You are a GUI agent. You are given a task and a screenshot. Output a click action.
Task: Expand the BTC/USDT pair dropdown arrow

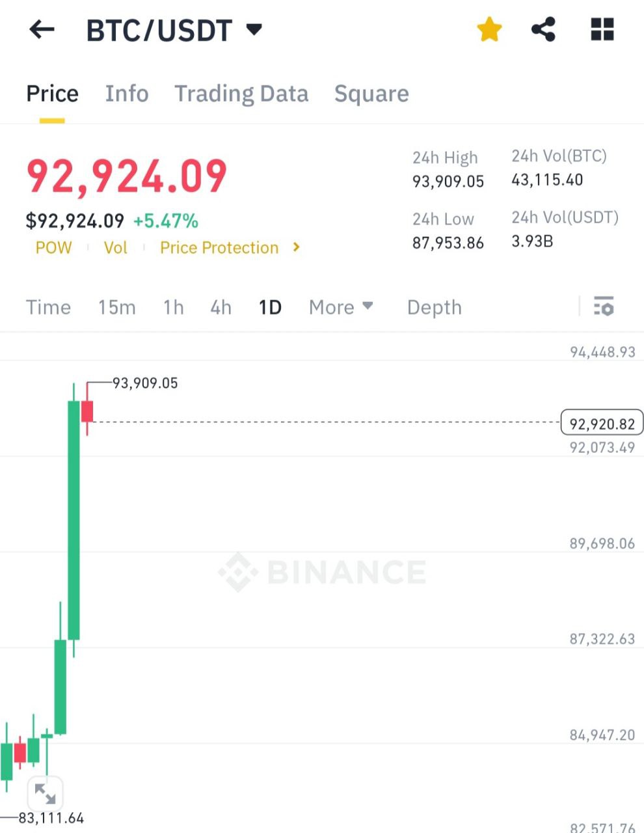tap(254, 29)
